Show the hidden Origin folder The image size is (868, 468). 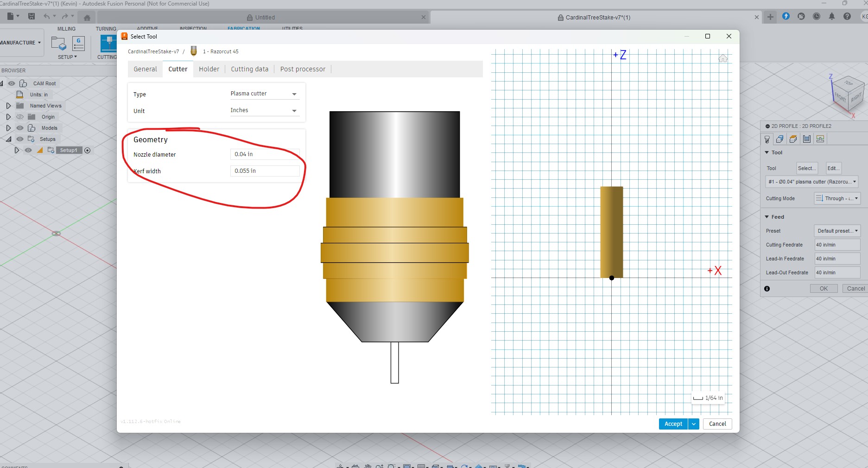(x=20, y=117)
